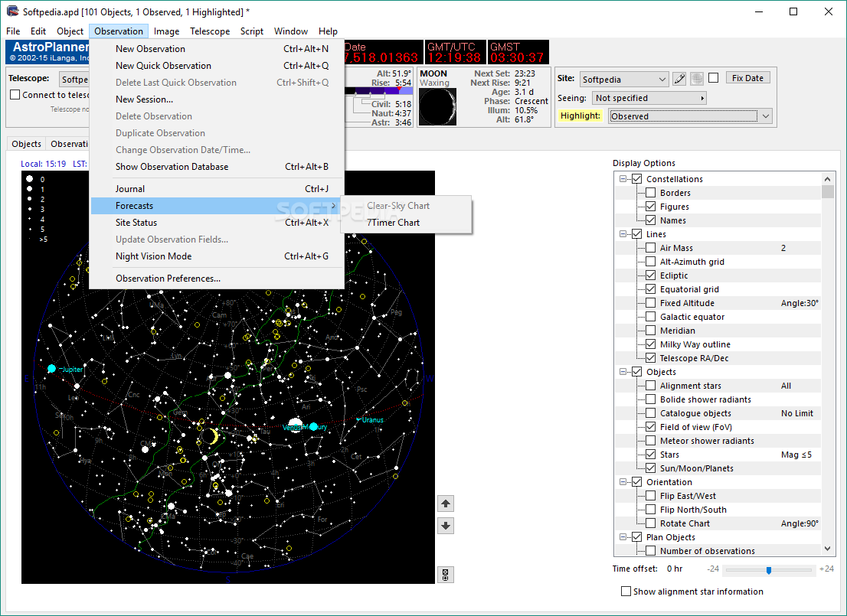Toggle Field of view (FoV) checkbox
The image size is (847, 616).
tap(651, 427)
